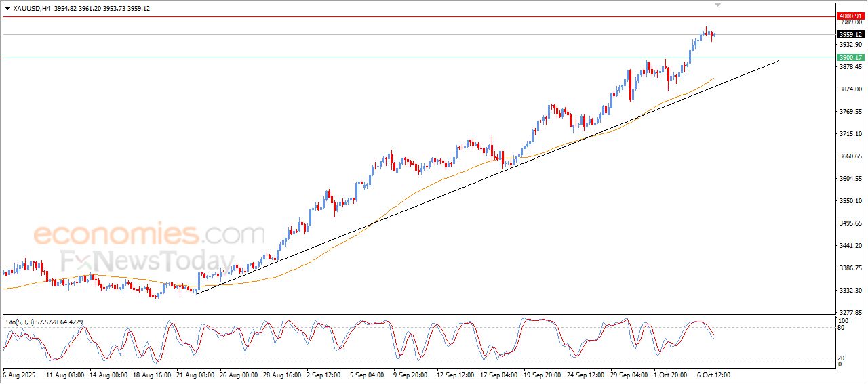The width and height of the screenshot is (868, 384).
Task: Click the green 3900.17 price label
Action: [850, 58]
